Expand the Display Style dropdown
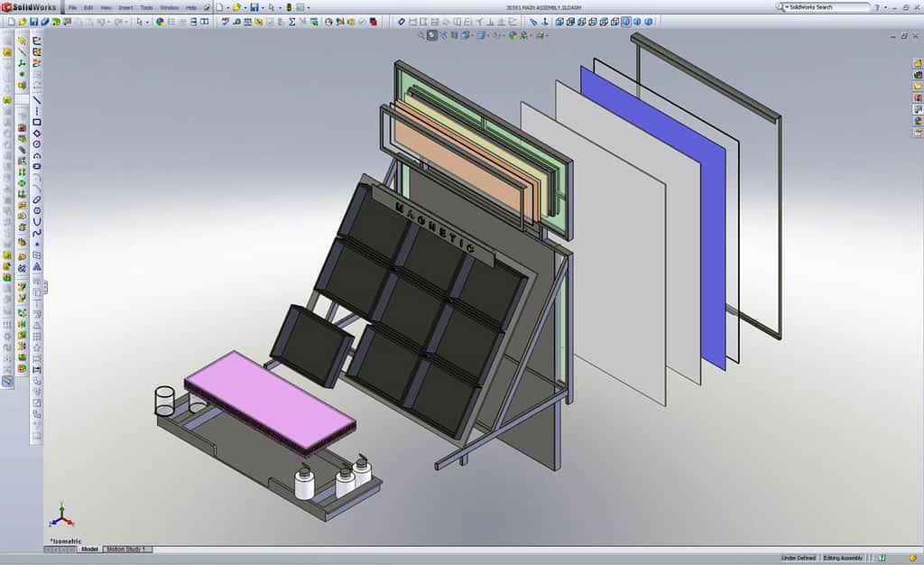 coord(486,35)
